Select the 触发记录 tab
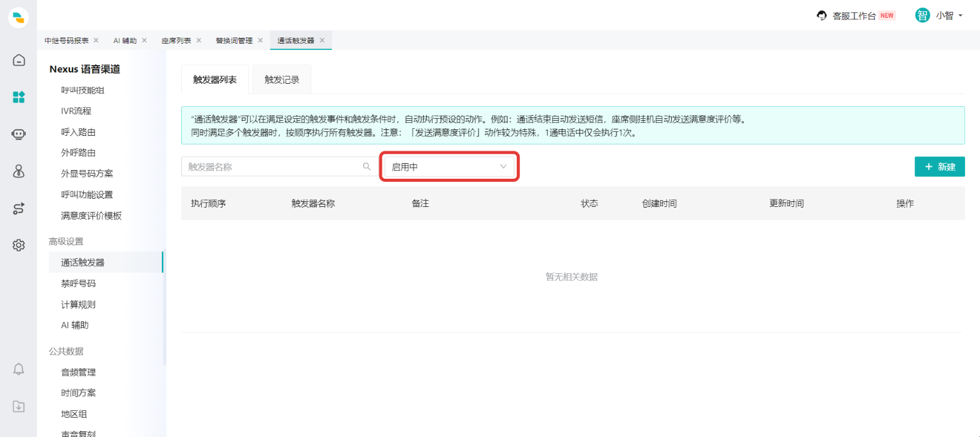 (282, 79)
